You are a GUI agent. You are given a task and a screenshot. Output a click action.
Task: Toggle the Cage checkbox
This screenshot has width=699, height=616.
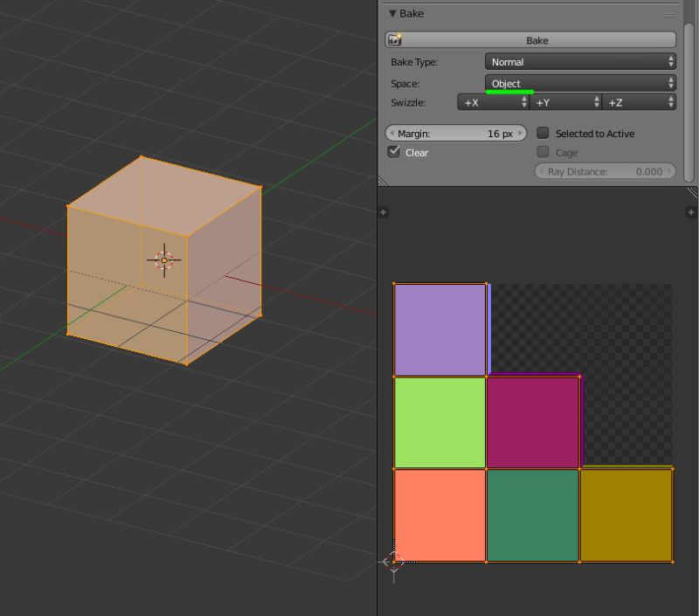pos(542,152)
